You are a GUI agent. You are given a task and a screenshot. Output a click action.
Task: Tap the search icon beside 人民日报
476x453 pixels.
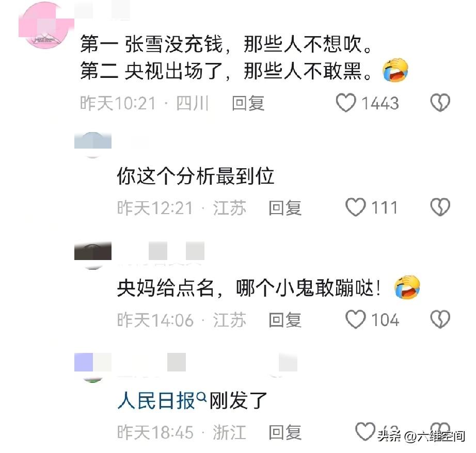tap(201, 396)
